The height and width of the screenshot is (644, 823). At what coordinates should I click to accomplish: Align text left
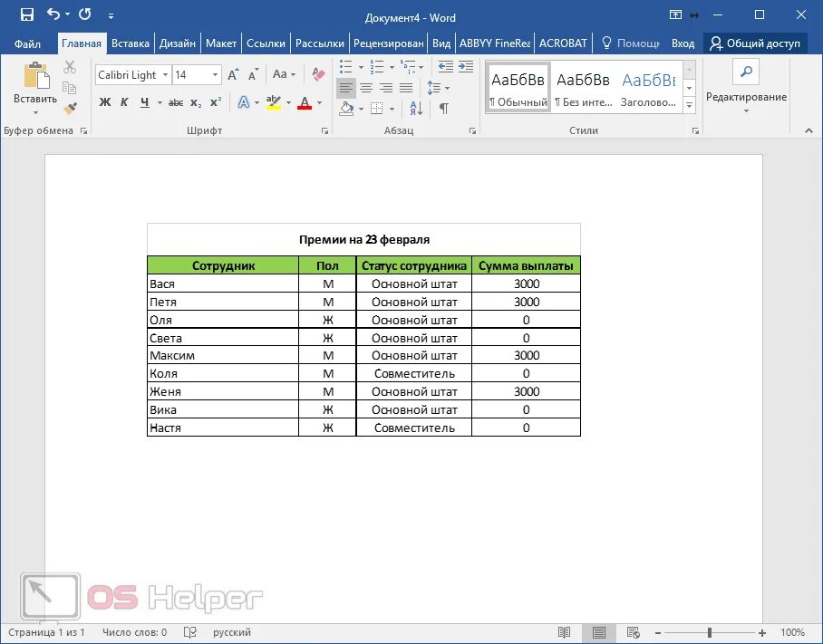point(346,88)
